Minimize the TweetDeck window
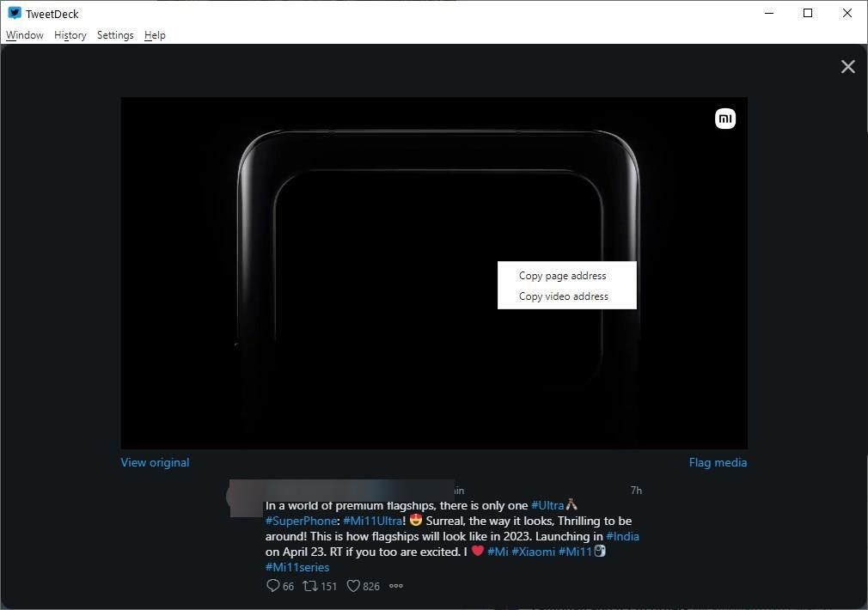Screen dimensions: 868x610 pos(769,13)
